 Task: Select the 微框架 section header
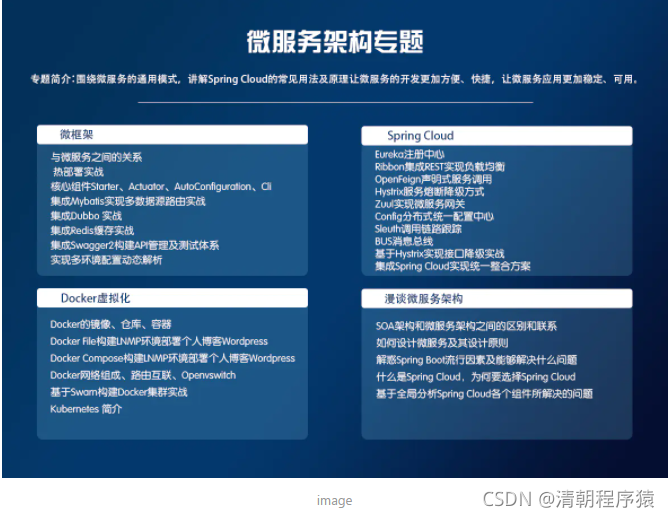[x=172, y=135]
